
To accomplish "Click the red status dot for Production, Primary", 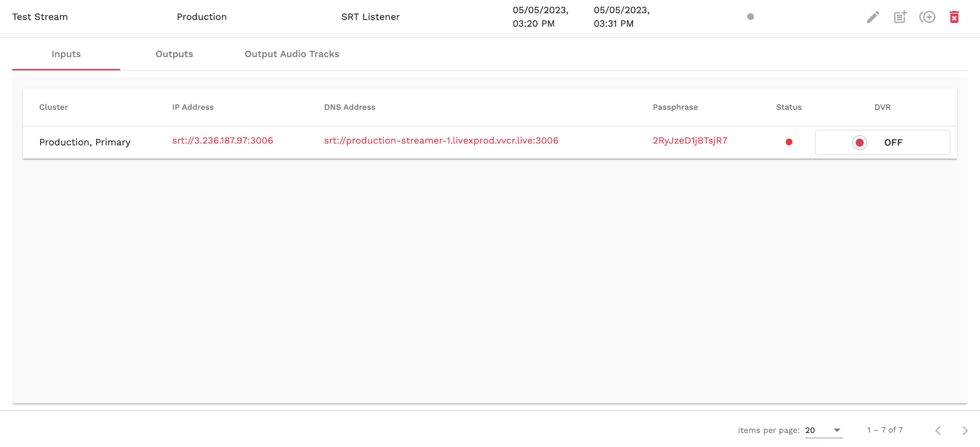I will click(789, 142).
